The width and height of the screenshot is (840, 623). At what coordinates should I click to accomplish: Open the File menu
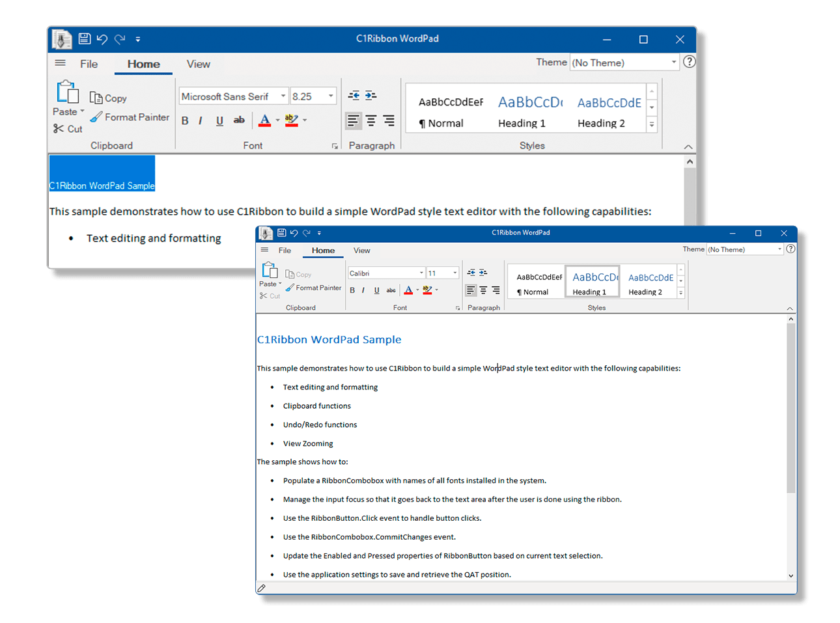coord(89,64)
